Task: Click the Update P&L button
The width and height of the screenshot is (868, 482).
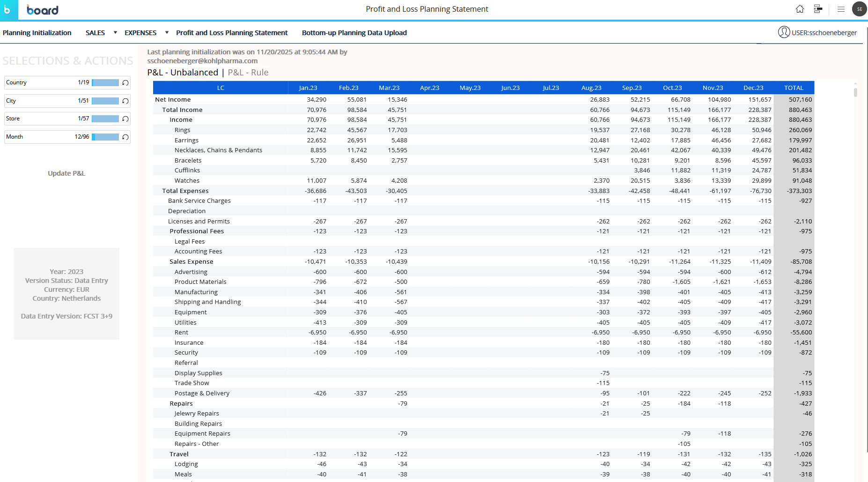Action: pyautogui.click(x=66, y=173)
